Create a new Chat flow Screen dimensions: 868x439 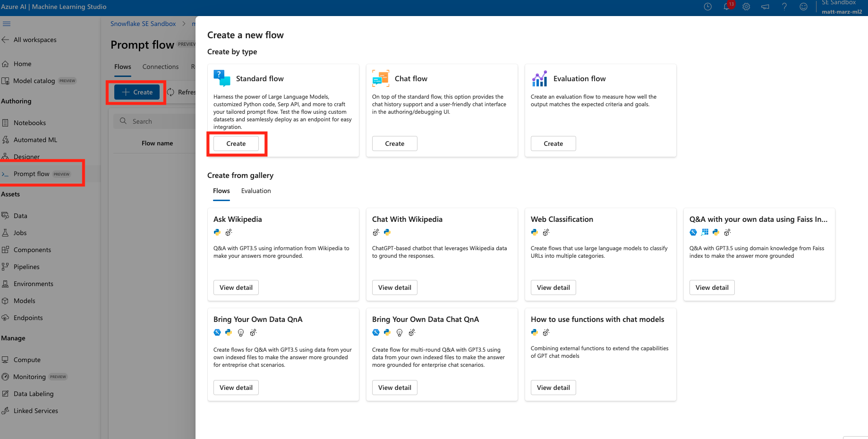394,143
